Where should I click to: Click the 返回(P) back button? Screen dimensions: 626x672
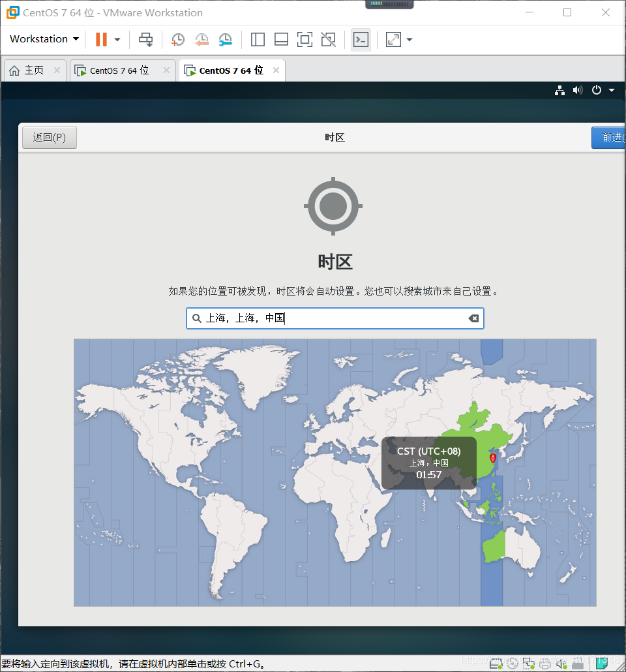tap(50, 138)
